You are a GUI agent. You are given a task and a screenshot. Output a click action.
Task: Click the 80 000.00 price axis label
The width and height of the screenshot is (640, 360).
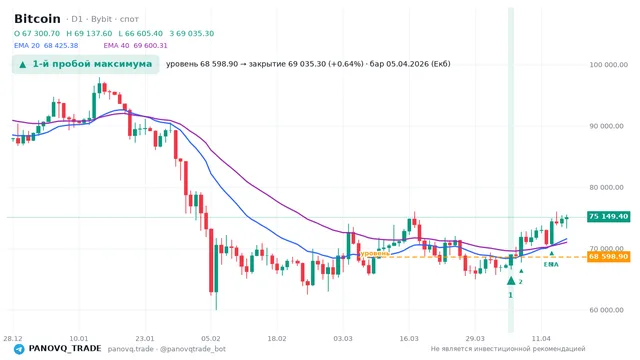pyautogui.click(x=607, y=187)
